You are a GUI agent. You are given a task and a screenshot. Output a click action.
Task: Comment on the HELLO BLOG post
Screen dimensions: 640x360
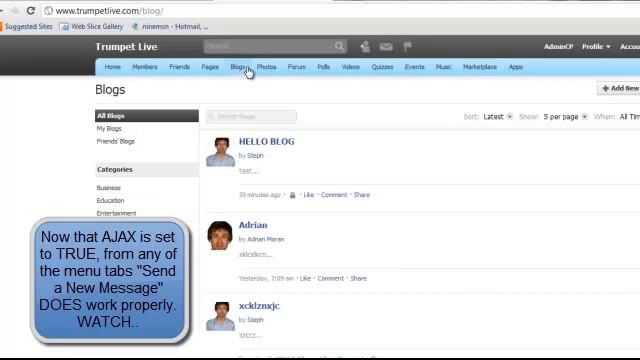(x=334, y=195)
